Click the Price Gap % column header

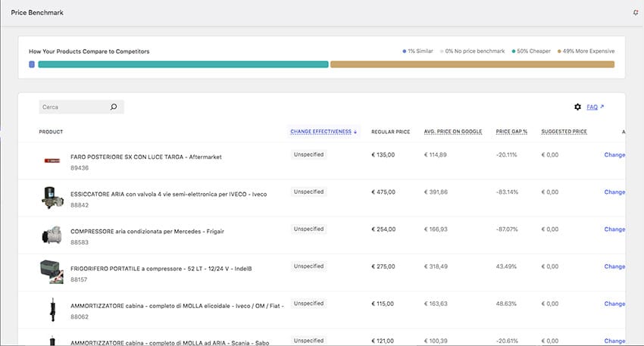click(x=511, y=132)
